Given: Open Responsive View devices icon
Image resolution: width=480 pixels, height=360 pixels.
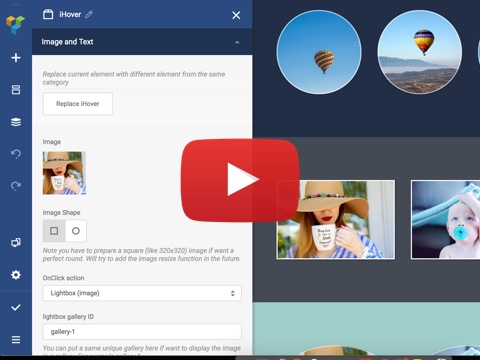Looking at the screenshot, I should [16, 242].
